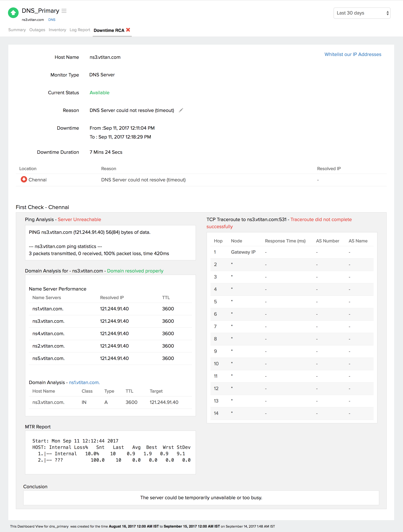The image size is (403, 532).
Task: Open the ns1.vtitan.com. domain analysis link
Action: [x=84, y=382]
